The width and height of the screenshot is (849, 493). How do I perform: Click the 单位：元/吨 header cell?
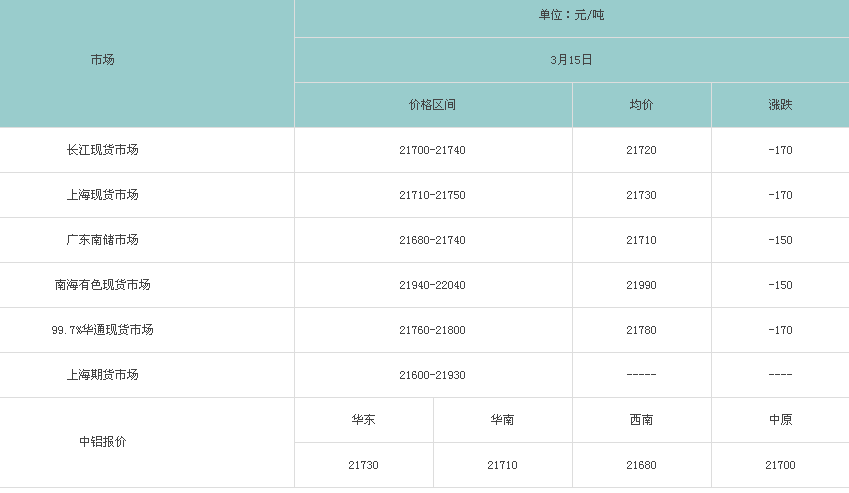571,15
